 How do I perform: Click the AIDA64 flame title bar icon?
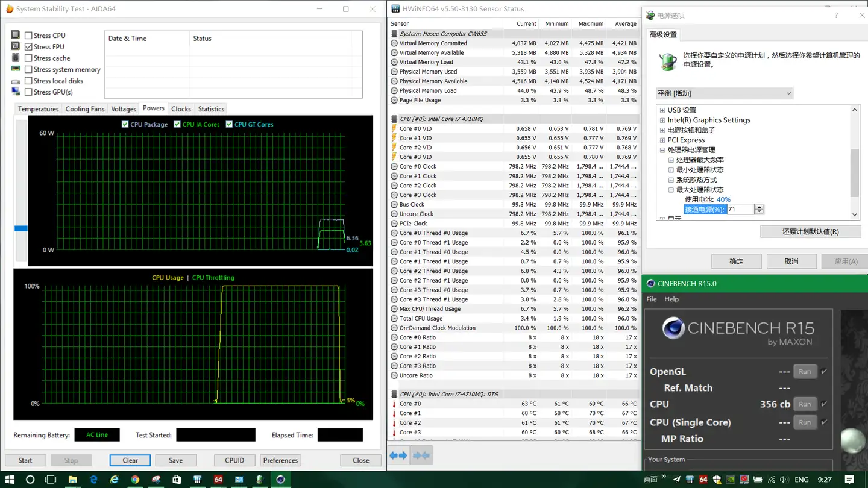[x=9, y=9]
